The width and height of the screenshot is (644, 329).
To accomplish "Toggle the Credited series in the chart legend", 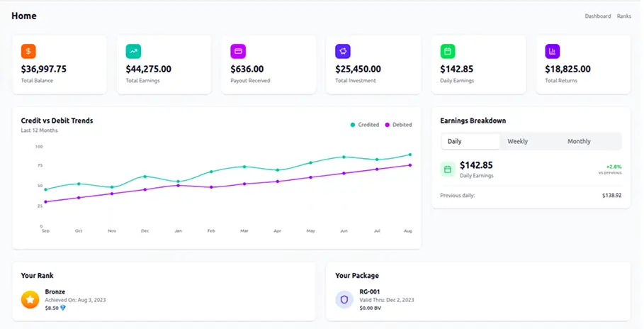I will click(x=364, y=125).
